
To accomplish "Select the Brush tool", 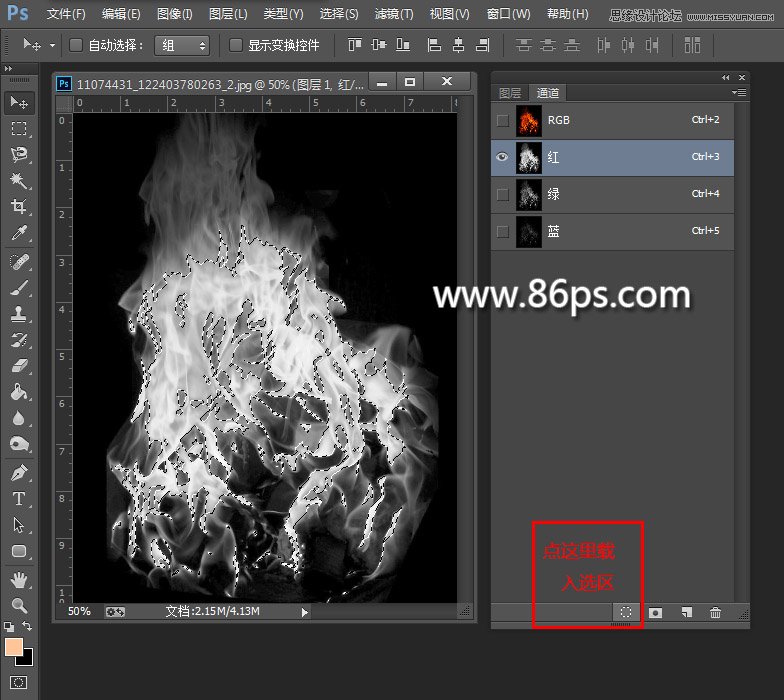I will point(19,288).
